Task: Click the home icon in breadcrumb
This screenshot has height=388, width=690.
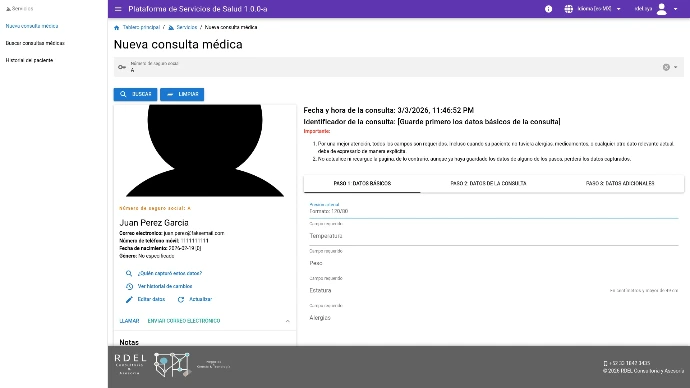Action: click(x=117, y=27)
